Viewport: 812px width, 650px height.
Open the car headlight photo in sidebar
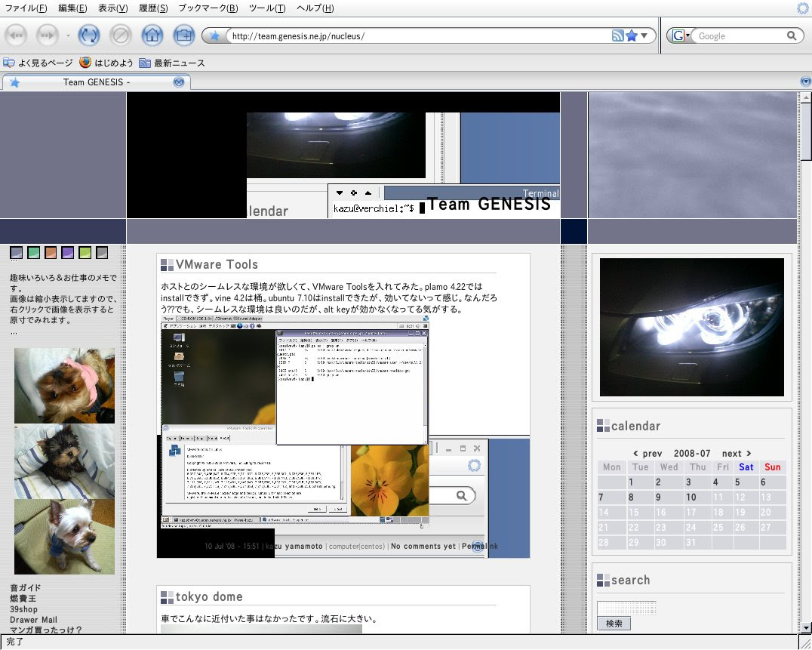coord(692,328)
